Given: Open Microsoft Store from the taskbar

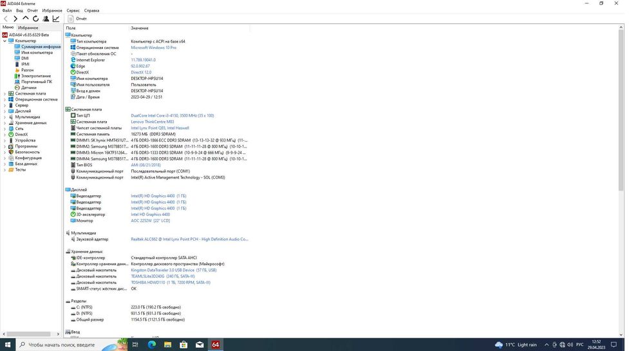Looking at the screenshot, I should pos(184,345).
